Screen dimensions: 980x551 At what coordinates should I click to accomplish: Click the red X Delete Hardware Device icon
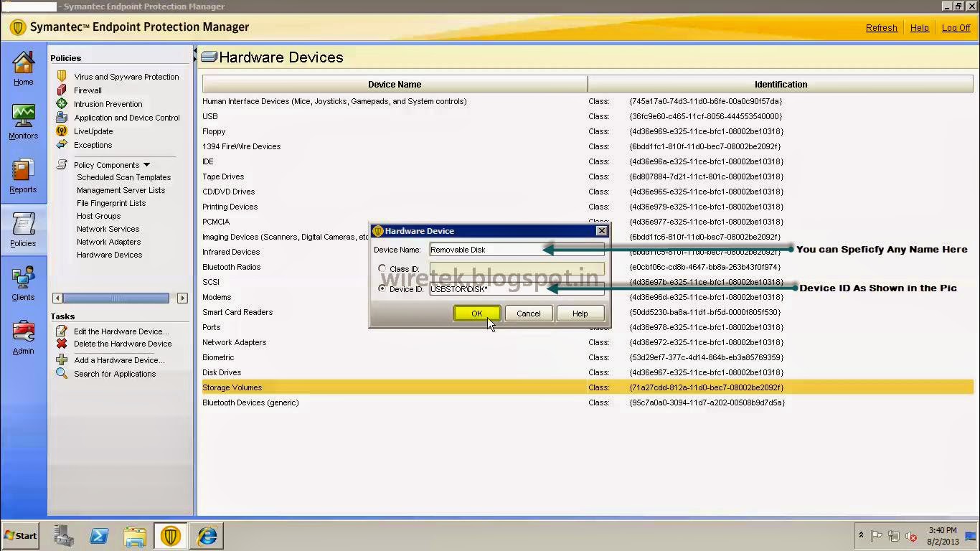coord(62,344)
